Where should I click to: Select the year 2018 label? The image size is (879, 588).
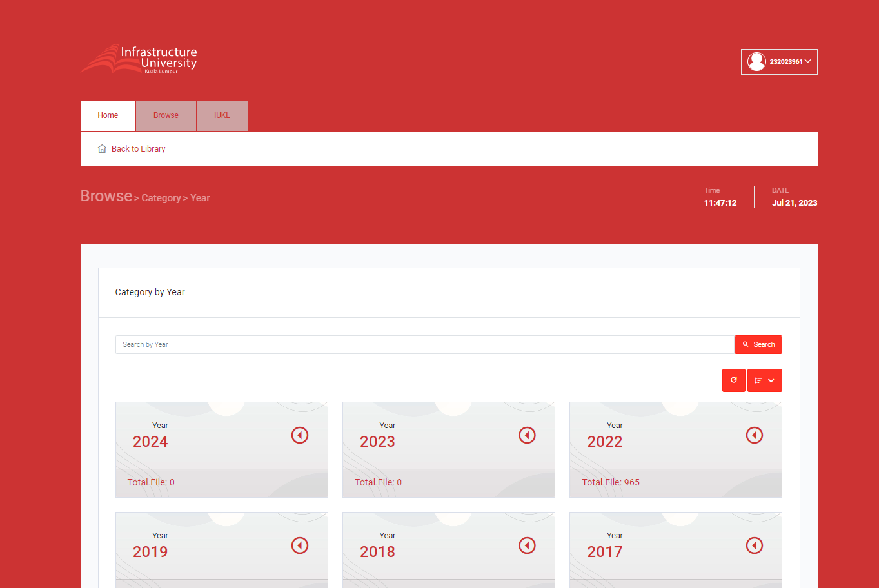click(377, 552)
